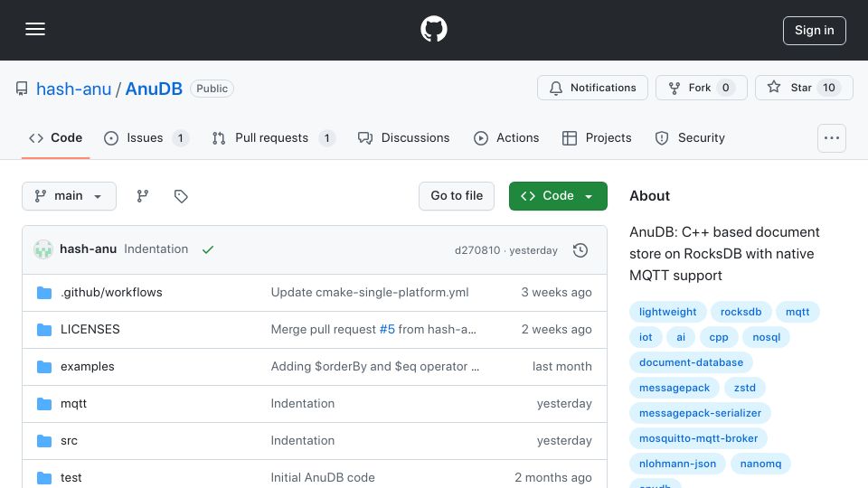Viewport: 868px width, 488px height.
Task: View branches via branch icon
Action: tap(143, 196)
